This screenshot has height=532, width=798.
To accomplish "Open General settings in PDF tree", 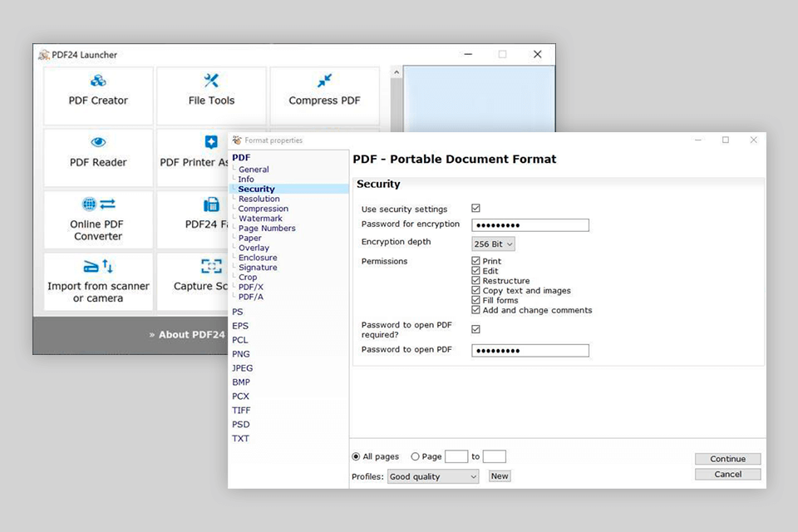I will pos(254,170).
